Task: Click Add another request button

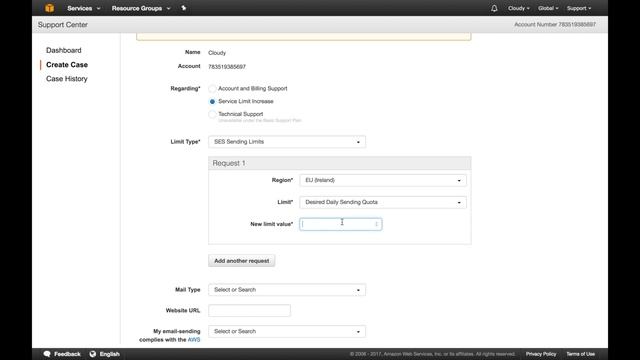Action: pos(242,261)
